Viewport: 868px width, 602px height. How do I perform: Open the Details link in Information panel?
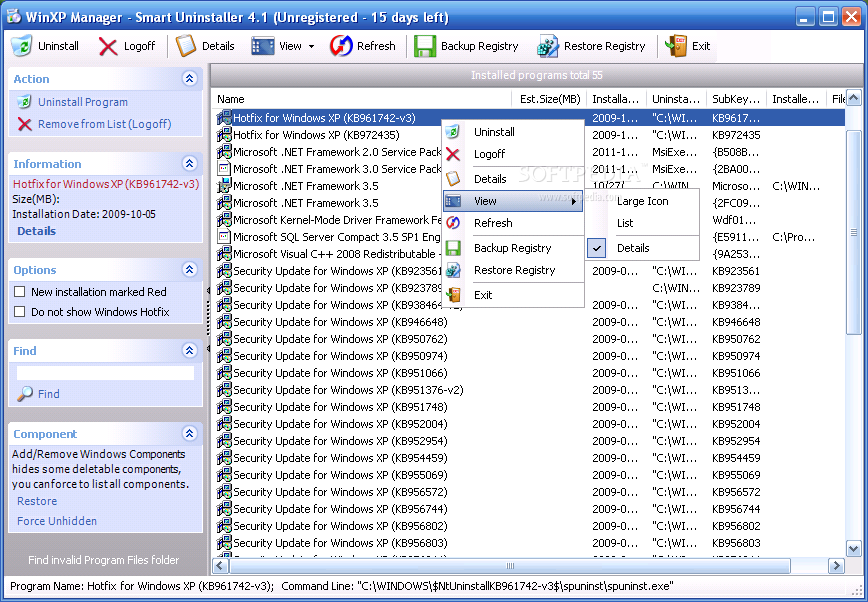coord(37,231)
